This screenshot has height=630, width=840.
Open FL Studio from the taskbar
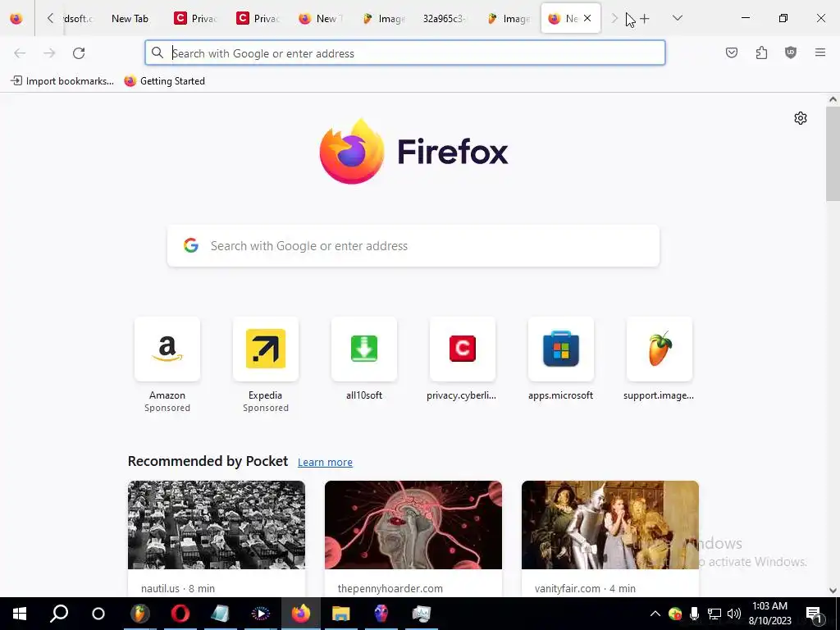(x=139, y=614)
